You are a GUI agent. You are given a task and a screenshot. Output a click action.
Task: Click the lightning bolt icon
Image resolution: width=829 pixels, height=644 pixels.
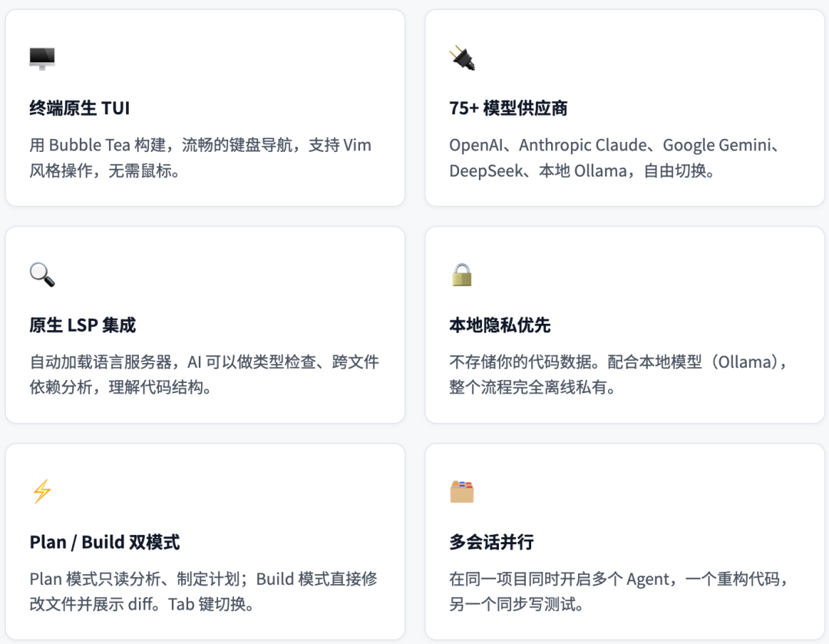click(x=42, y=491)
